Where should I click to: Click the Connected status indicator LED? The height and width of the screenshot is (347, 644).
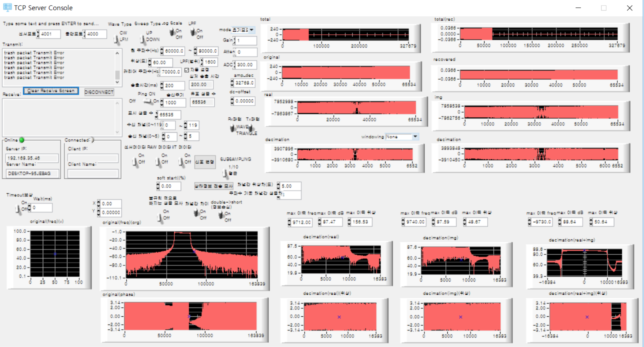(92, 140)
